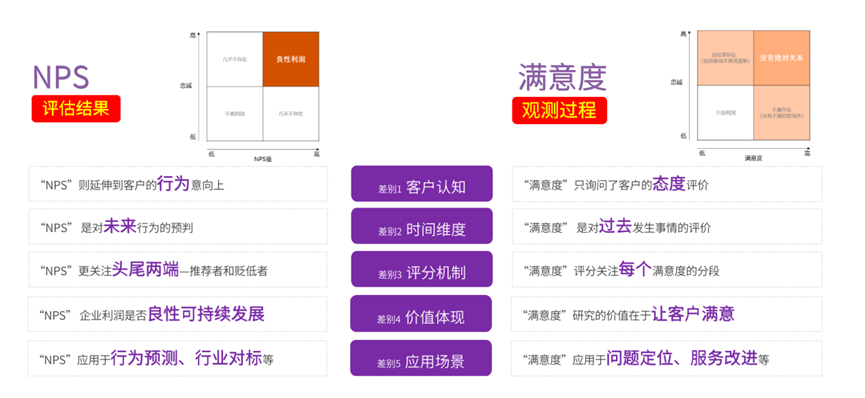This screenshot has height=398, width=865.
Task: Click the NPS box "是对未来行为的预判"
Action: coord(178,226)
